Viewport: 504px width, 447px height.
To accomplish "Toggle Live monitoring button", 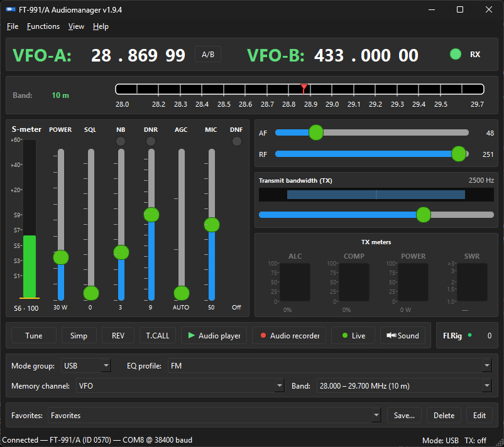I will 353,336.
